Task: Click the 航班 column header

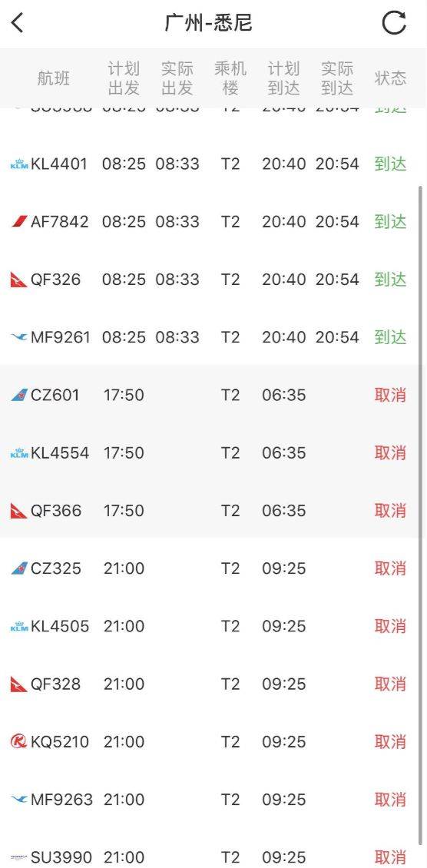Action: [54, 78]
